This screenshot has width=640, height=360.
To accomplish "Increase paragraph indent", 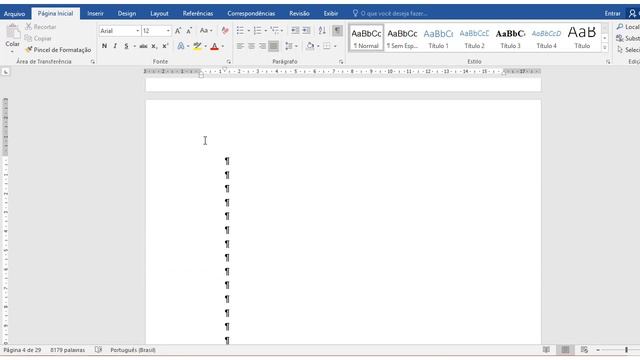I will click(x=306, y=31).
